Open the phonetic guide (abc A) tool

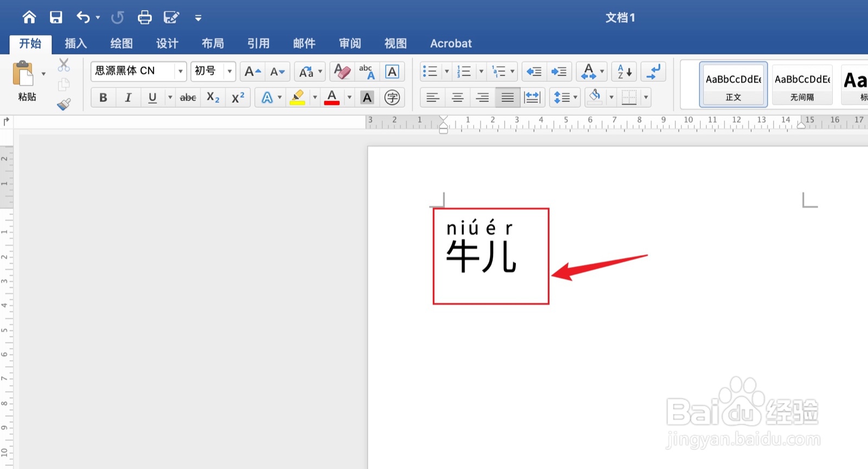(x=367, y=71)
